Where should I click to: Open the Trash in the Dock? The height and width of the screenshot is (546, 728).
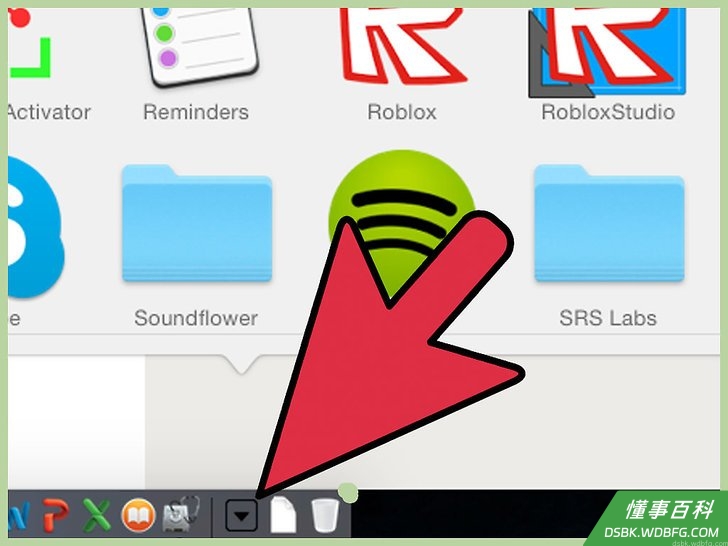click(325, 514)
